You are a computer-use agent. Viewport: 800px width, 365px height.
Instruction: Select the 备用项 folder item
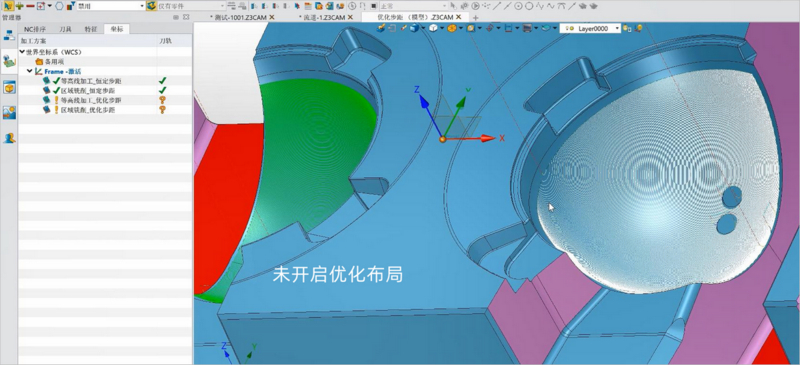click(x=55, y=62)
